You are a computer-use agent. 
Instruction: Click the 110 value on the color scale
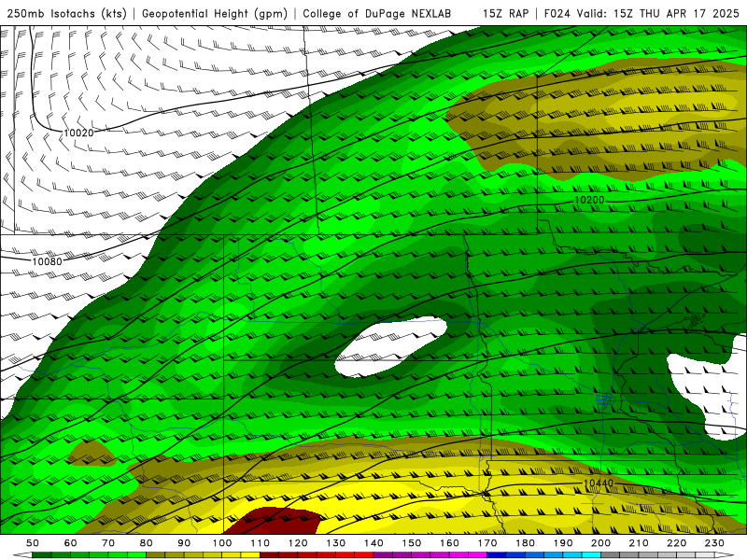(x=261, y=543)
